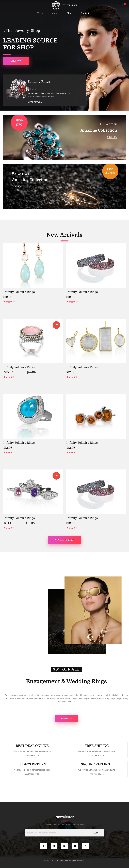Viewport: 129px width, 868px height.
Task: Open the Pinterest social icon
Action: coord(86,846)
